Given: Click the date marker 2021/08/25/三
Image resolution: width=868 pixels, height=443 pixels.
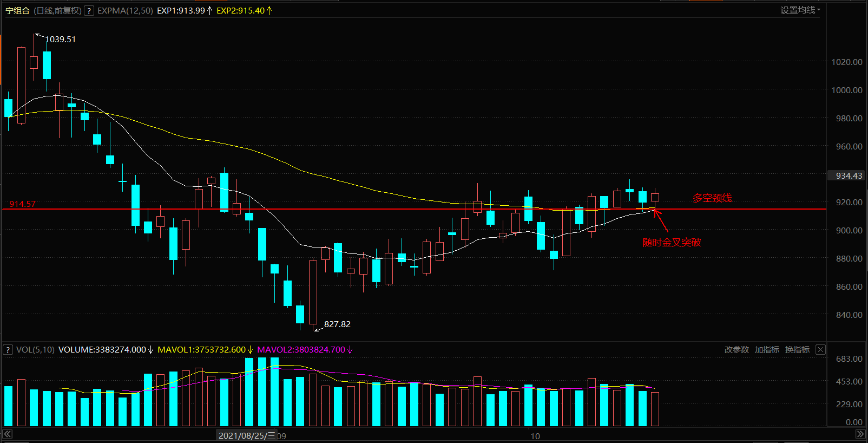Looking at the screenshot, I should [247, 435].
